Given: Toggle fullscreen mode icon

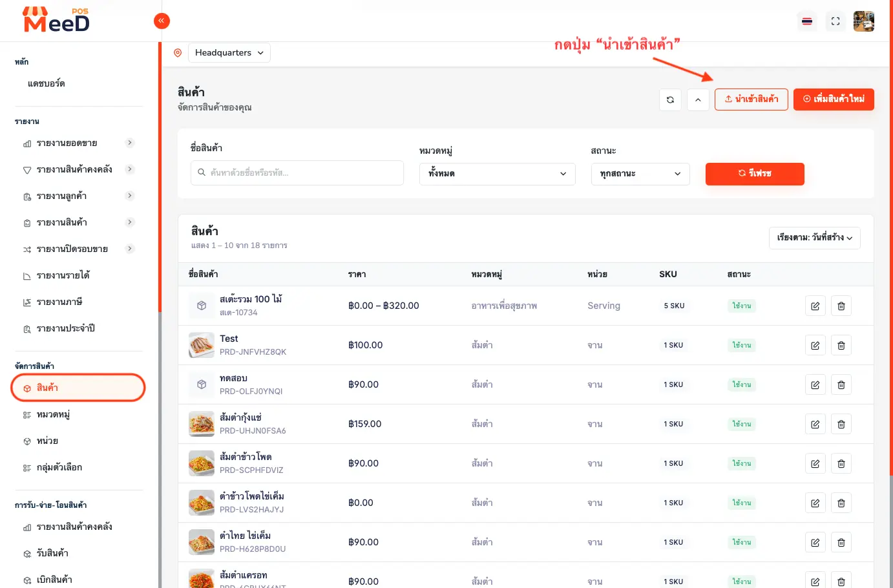Looking at the screenshot, I should click(x=835, y=21).
